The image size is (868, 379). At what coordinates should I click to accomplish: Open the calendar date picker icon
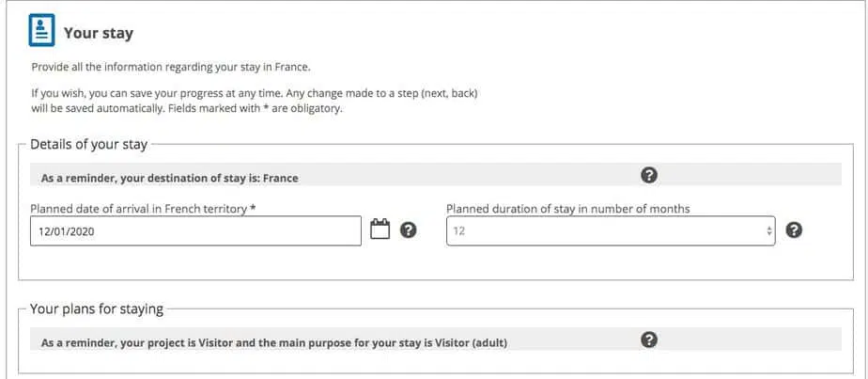[380, 229]
